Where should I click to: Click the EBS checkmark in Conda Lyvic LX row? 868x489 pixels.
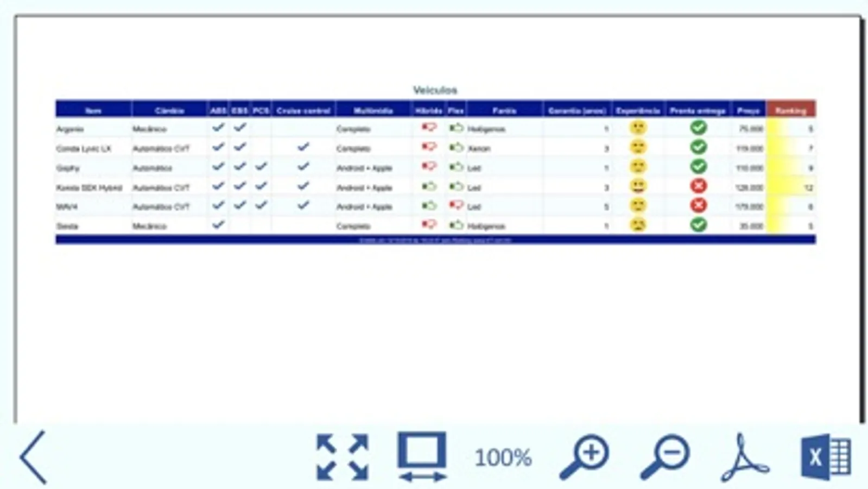coord(240,147)
